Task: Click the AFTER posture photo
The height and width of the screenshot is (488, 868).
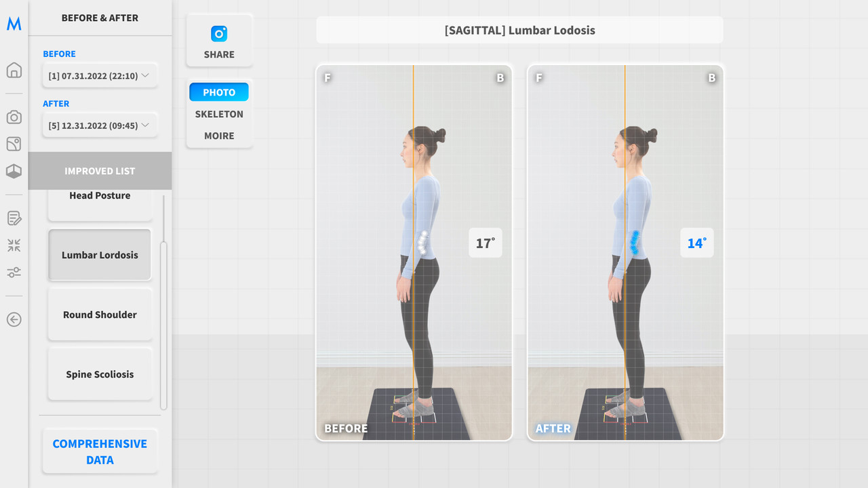Action: point(625,253)
